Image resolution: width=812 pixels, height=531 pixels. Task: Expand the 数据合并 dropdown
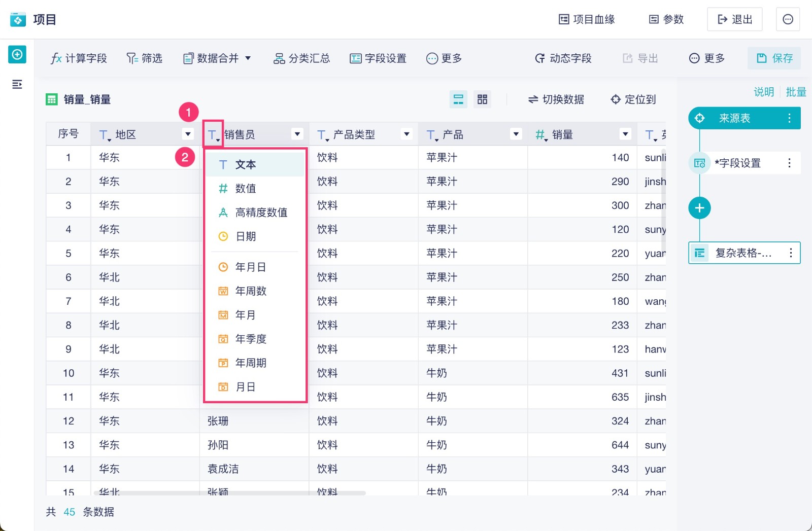(x=248, y=58)
